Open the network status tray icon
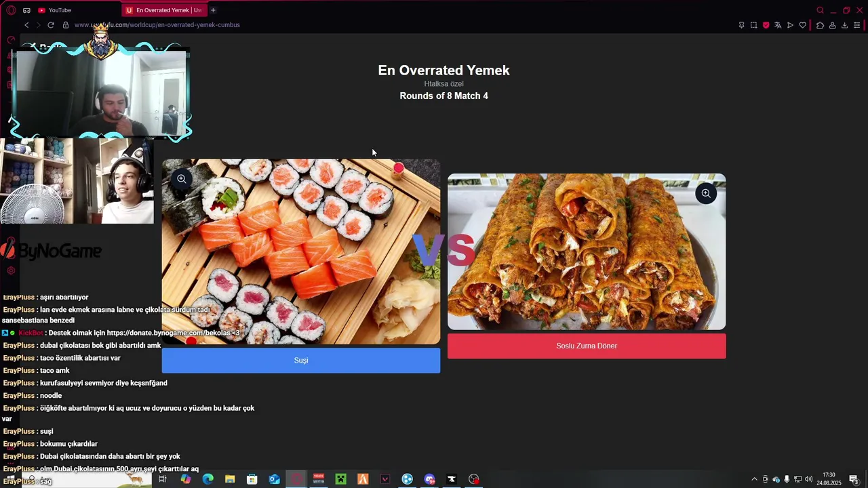 pyautogui.click(x=797, y=479)
